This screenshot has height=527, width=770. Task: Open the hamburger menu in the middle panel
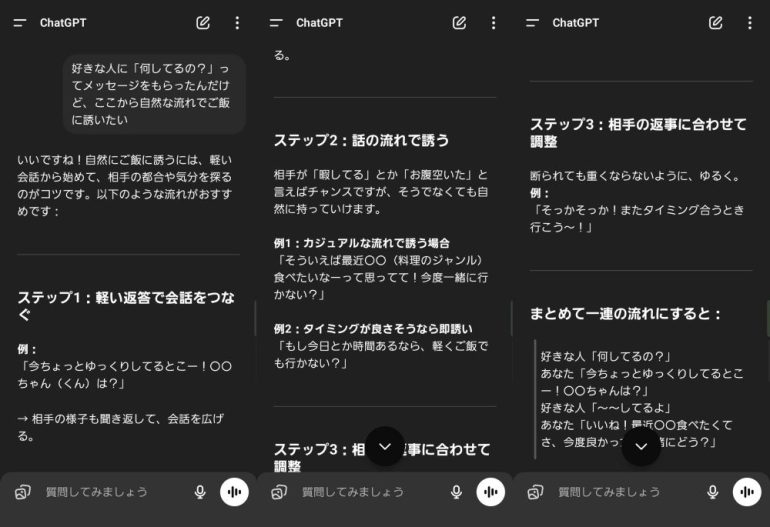(x=276, y=23)
